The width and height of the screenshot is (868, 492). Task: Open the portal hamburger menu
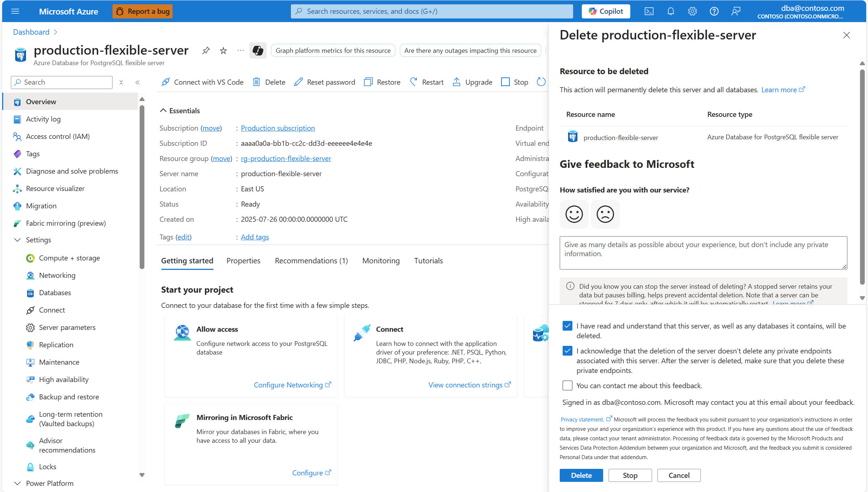click(15, 11)
